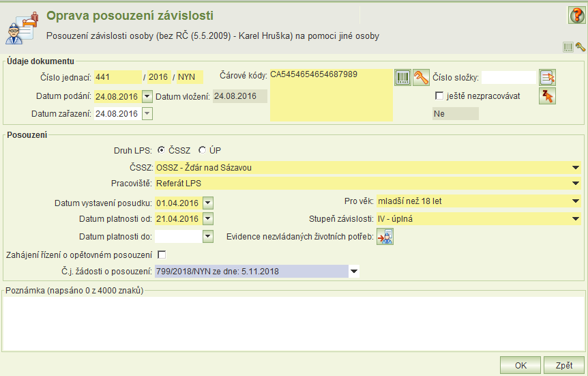
Task: Click the 'Oprava posouzení závislosti' title
Action: (130, 16)
